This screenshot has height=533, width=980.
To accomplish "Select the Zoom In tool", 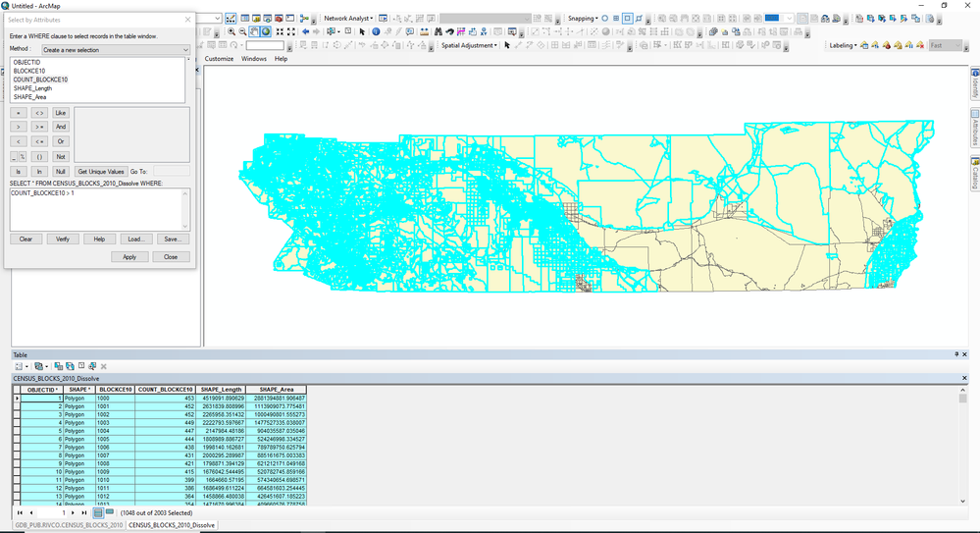I will (232, 31).
